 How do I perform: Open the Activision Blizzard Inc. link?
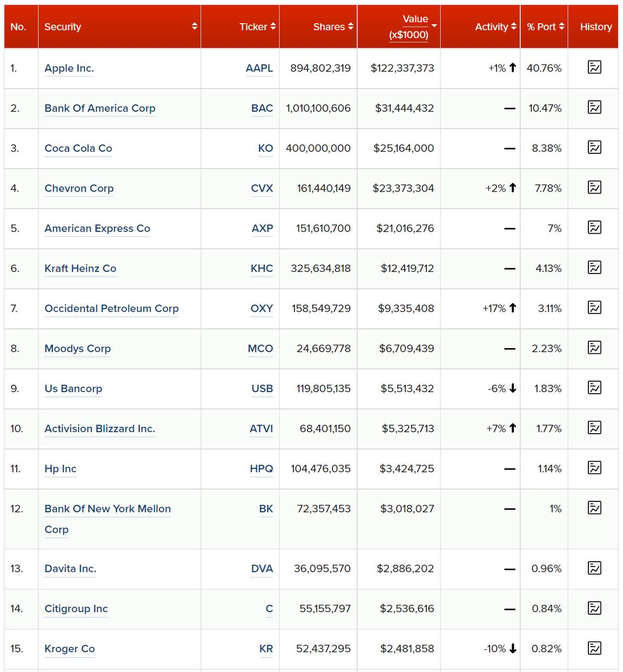[x=100, y=428]
